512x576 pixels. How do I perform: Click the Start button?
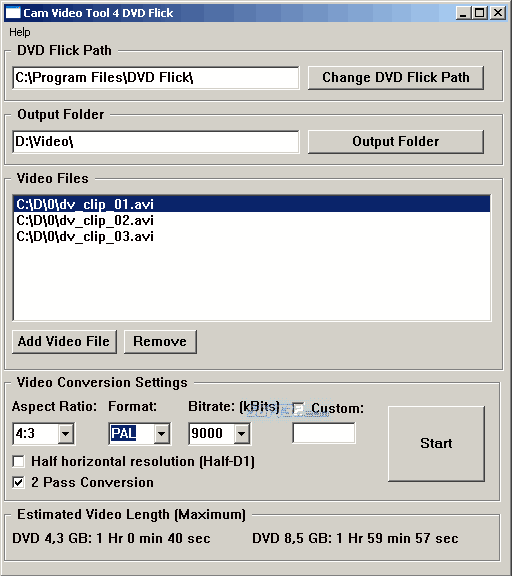(436, 444)
